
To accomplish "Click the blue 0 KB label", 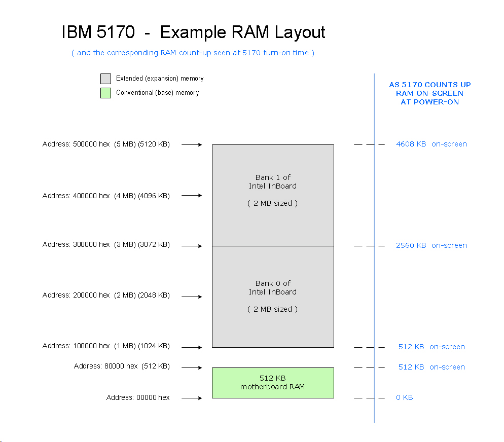I will 404,397.
